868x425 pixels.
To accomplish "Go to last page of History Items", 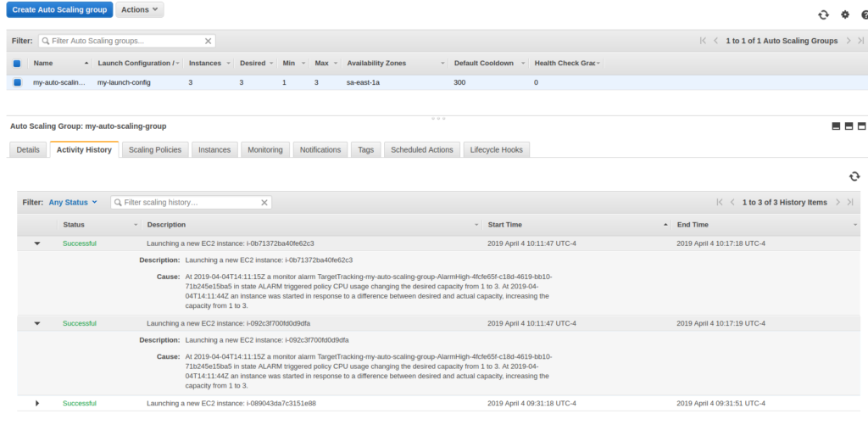I will coord(850,202).
